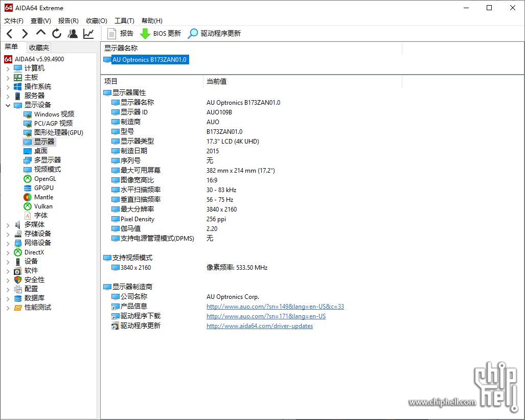This screenshot has width=525, height=420.
Task: Click the 性能测试 benchmark icon
Action: click(18, 308)
